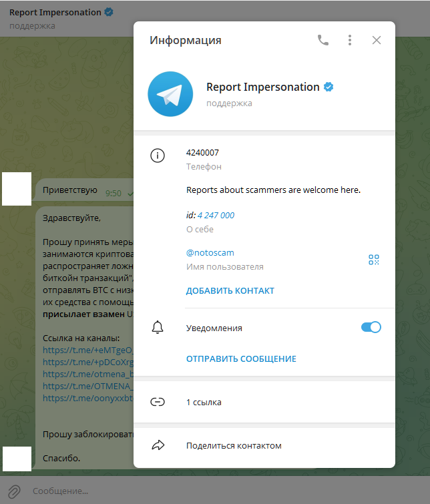The width and height of the screenshot is (430, 504).
Task: Start a voice call with the phone icon
Action: [323, 40]
